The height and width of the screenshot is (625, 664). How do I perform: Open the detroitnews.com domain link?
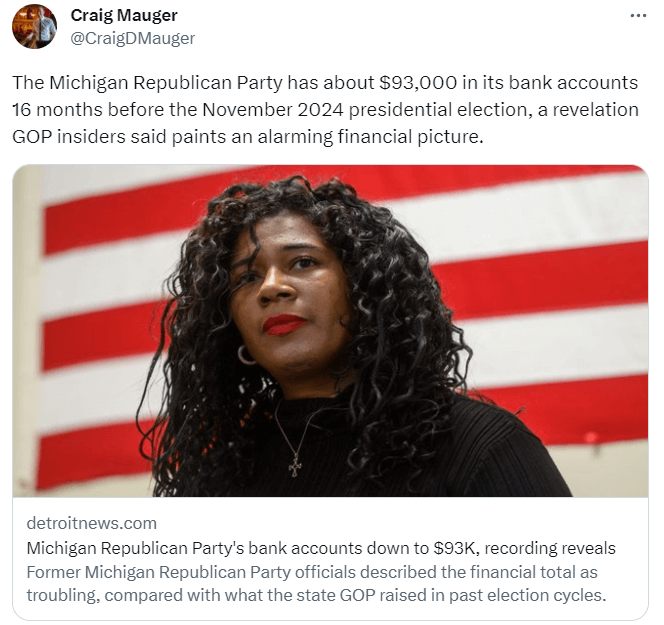coord(91,523)
